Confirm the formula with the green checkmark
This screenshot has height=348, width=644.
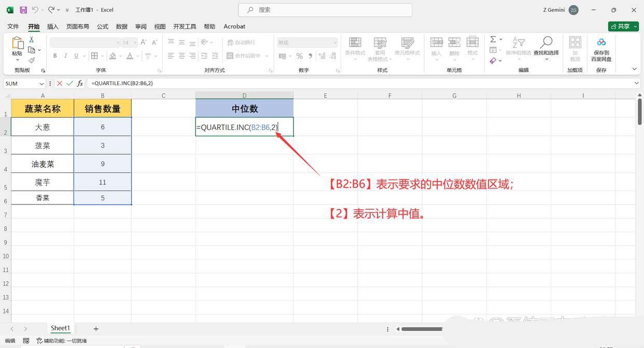click(x=69, y=83)
